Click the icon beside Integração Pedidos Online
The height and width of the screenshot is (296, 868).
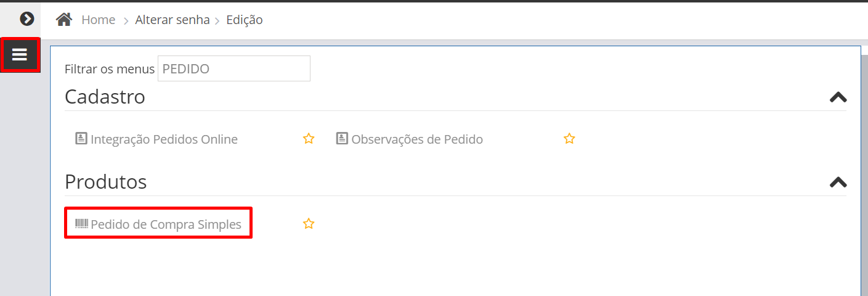(x=81, y=139)
